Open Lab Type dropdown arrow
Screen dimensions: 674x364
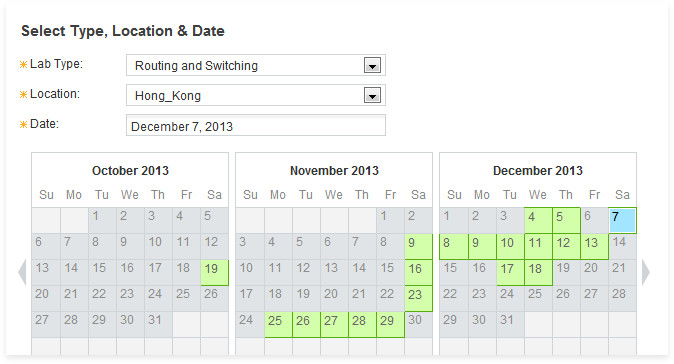(x=372, y=65)
